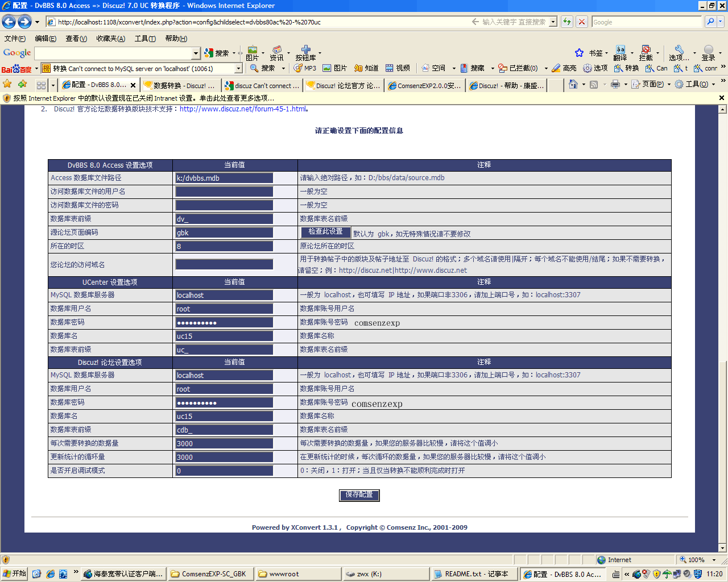Image resolution: width=728 pixels, height=582 pixels.
Task: Open the 收藏夹(A) menu
Action: [110, 39]
